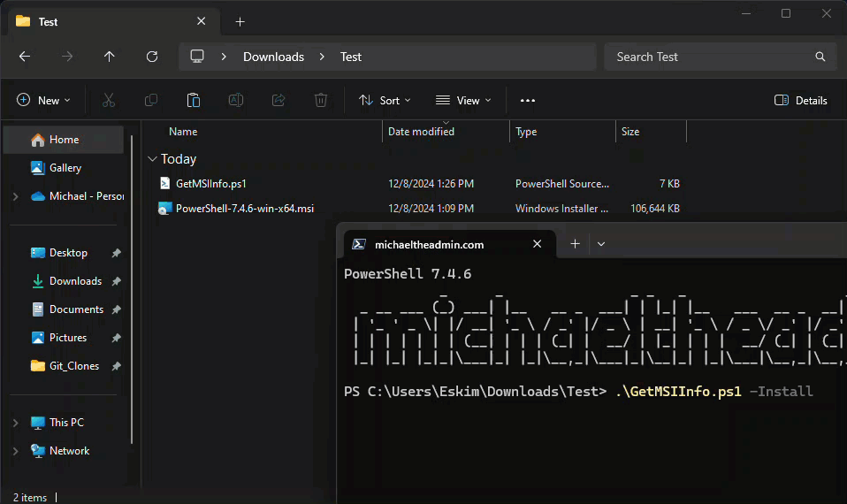Open Downloads in navigation pane
This screenshot has height=504, width=847.
[64, 281]
